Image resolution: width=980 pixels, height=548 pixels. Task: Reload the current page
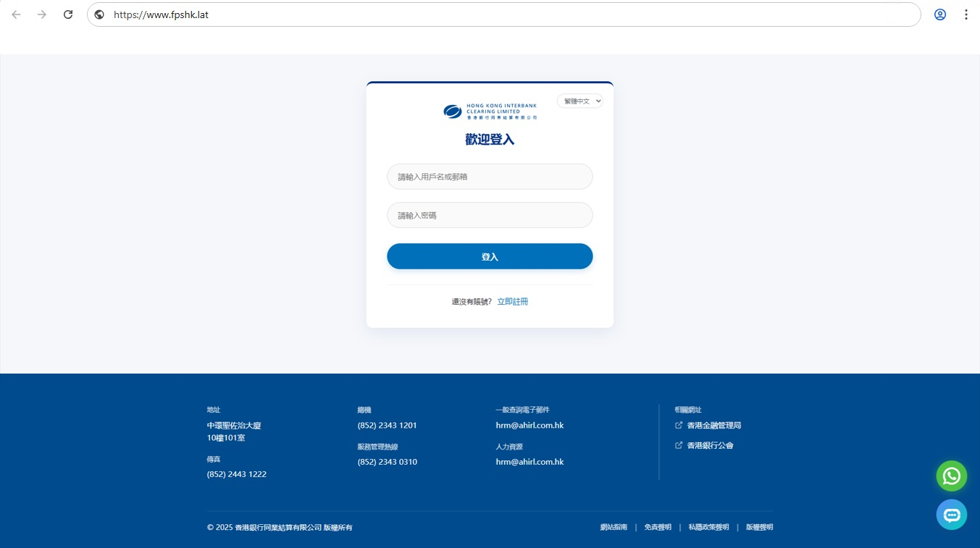coord(68,14)
